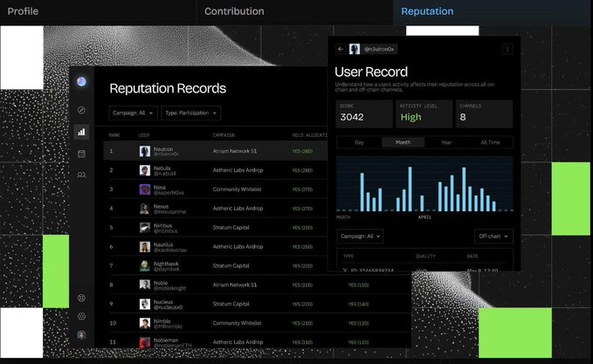Viewport: 593px width, 364px height.
Task: Select the Month time range
Action: [403, 142]
